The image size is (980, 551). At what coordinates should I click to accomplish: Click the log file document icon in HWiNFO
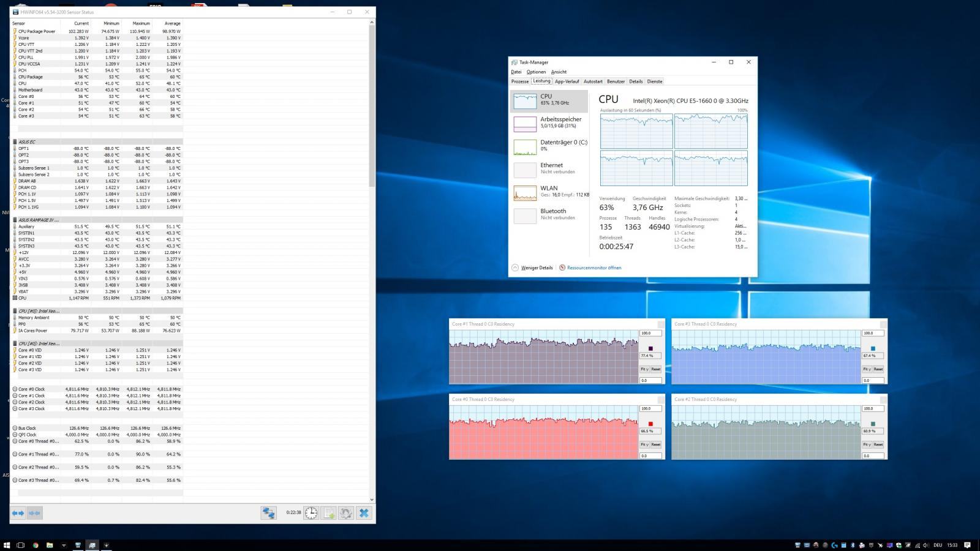[329, 513]
